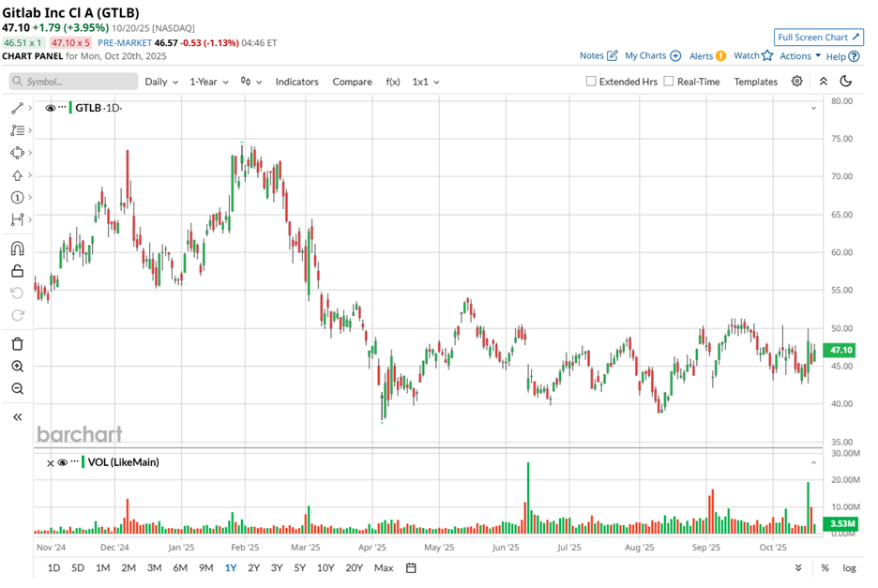
Task: Select the trend line drawing tool
Action: (x=18, y=108)
